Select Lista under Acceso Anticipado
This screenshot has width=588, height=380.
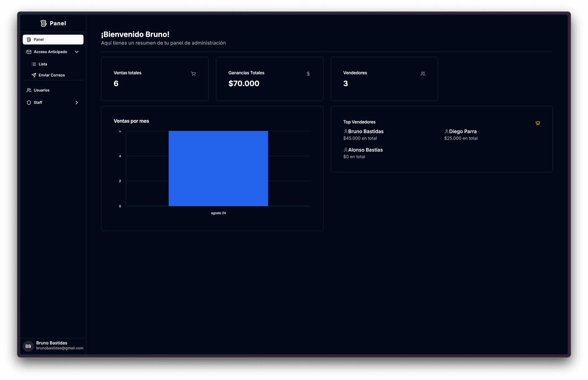(43, 64)
